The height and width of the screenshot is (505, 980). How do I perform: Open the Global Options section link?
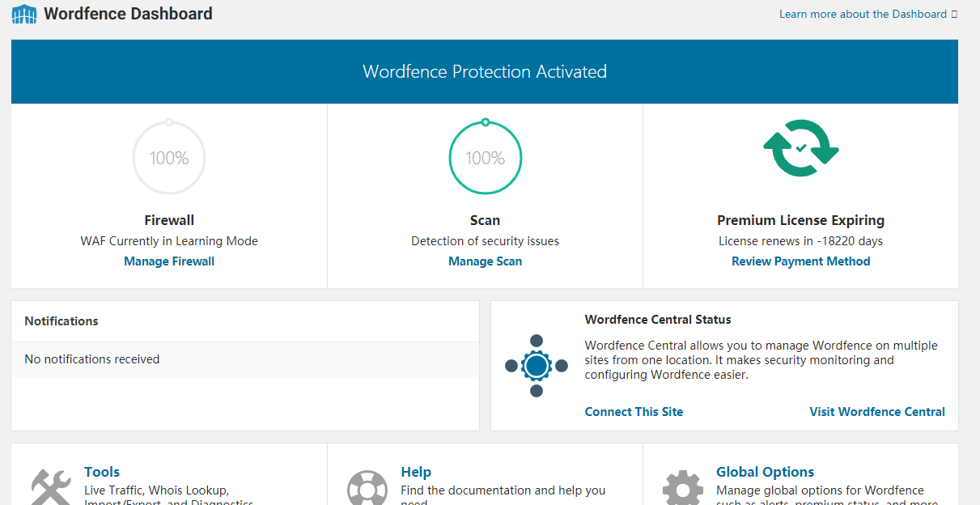coord(765,472)
